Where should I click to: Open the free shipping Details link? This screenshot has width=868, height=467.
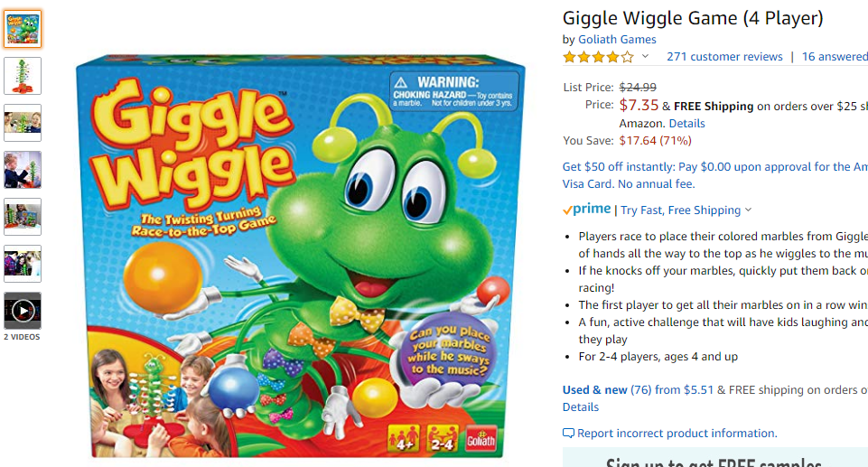coord(687,124)
